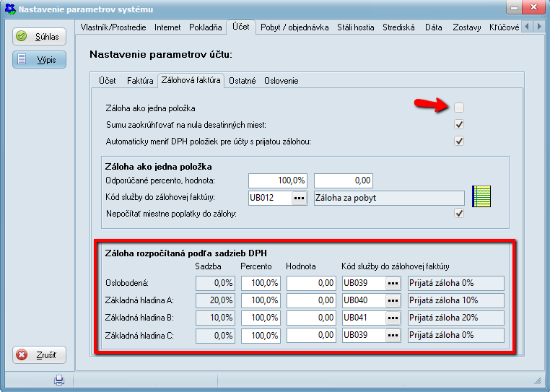Image resolution: width=550 pixels, height=392 pixels.
Task: Click the Odporúčané percento 100,0% field
Action: [278, 180]
